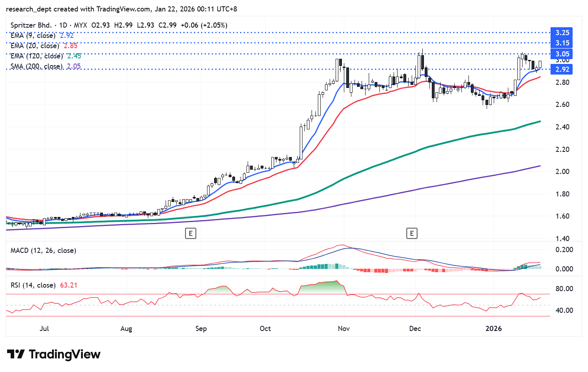588x372 pixels.
Task: Click the EMA (120, close) indicator legend
Action: (x=36, y=56)
